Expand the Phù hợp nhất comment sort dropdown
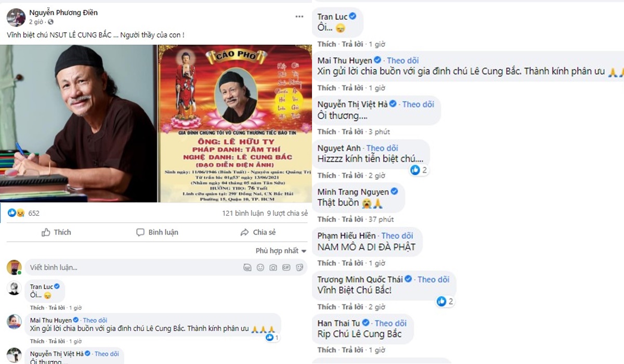The image size is (624, 364). point(281,251)
